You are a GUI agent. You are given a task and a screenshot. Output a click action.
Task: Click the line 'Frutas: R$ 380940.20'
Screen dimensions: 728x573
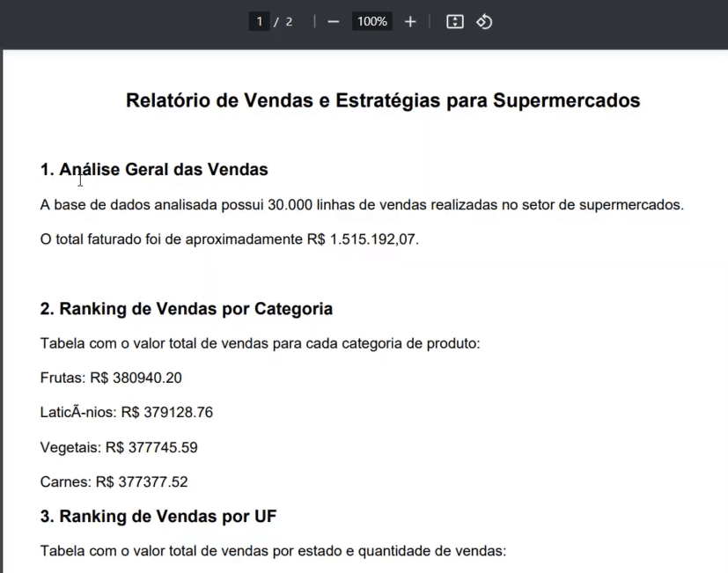[111, 378]
